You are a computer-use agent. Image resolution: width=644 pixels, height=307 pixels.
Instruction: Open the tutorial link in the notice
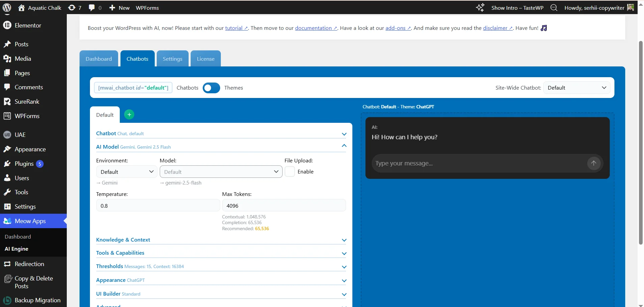[x=234, y=28]
